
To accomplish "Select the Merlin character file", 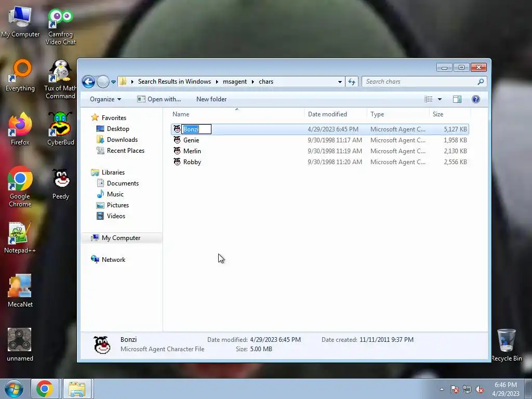I will click(x=320, y=151).
